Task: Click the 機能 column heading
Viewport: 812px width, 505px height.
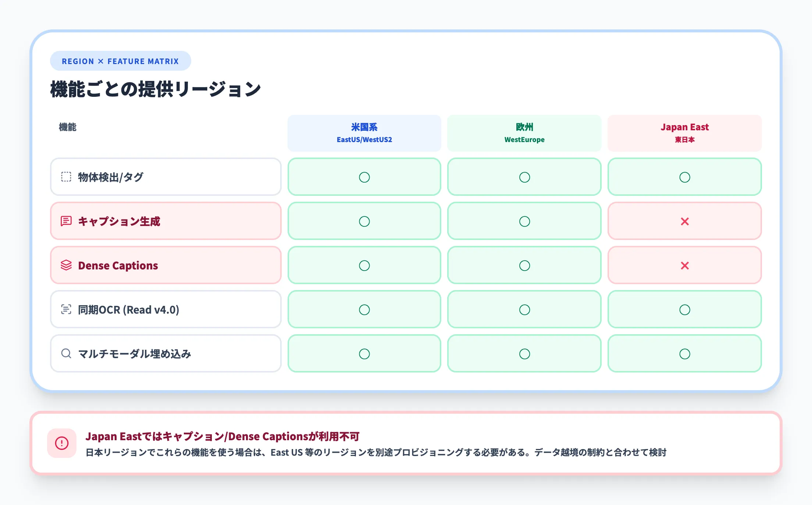Action: tap(67, 127)
